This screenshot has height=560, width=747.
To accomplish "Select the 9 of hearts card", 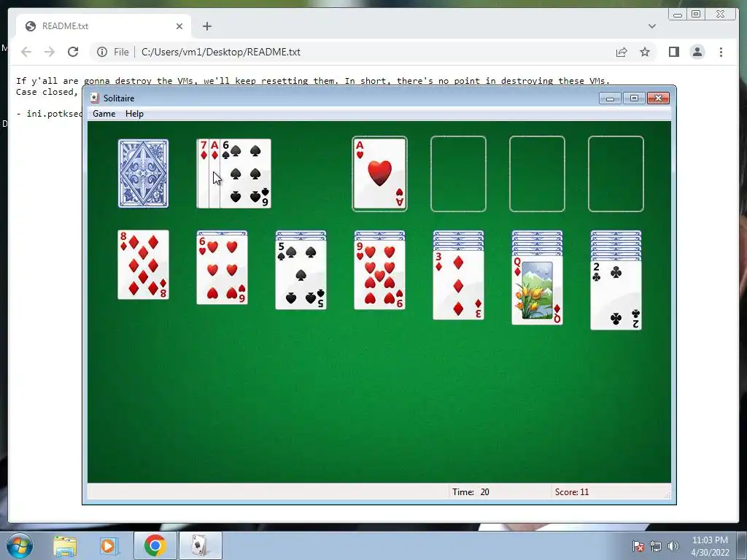I will 379,275.
